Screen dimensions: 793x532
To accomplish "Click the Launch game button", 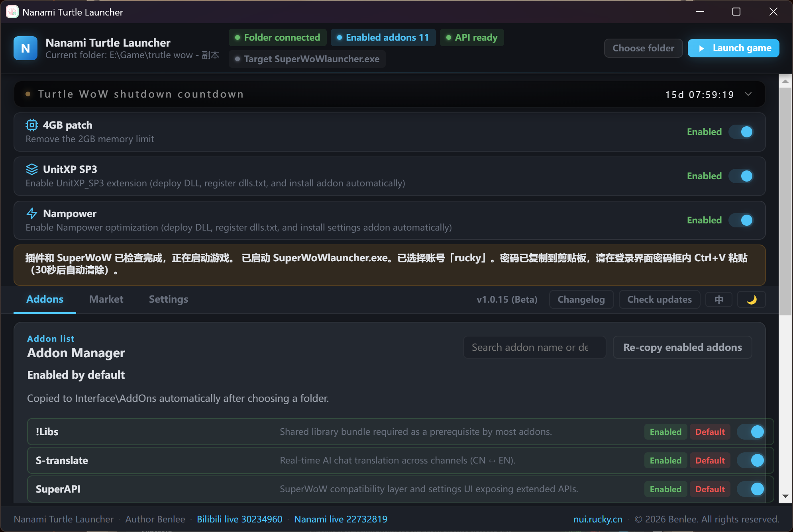I will pyautogui.click(x=734, y=48).
